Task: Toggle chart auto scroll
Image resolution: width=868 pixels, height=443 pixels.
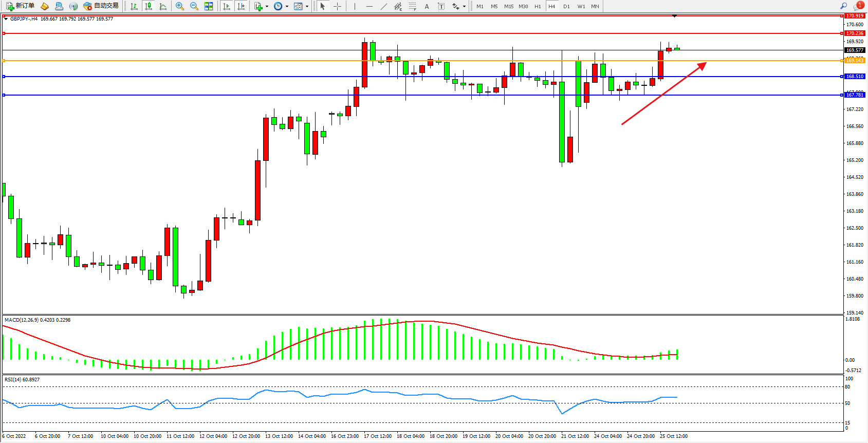Action: [x=227, y=6]
